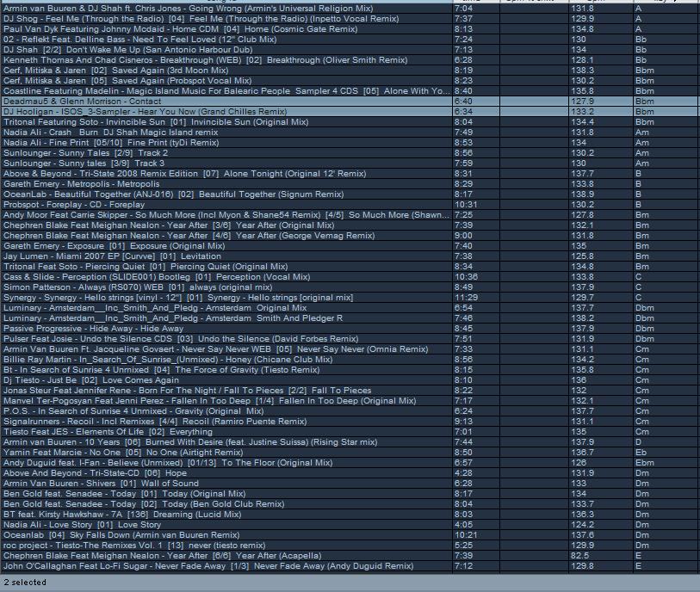
Task: Select Nadia Ali - Crash Burn DJ Shah remix
Action: (350, 132)
